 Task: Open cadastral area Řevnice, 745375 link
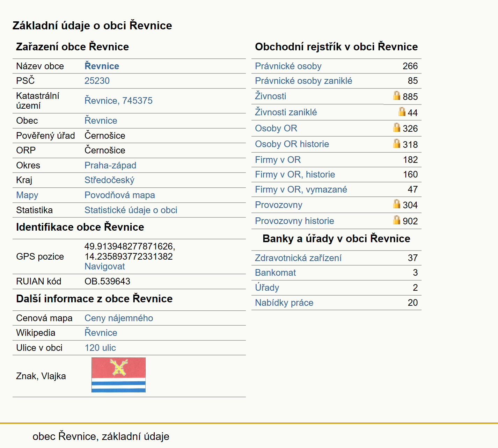point(118,101)
